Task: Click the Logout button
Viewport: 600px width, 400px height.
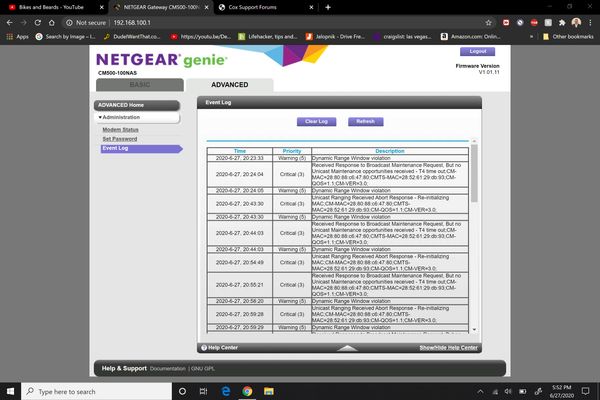Action: click(478, 51)
